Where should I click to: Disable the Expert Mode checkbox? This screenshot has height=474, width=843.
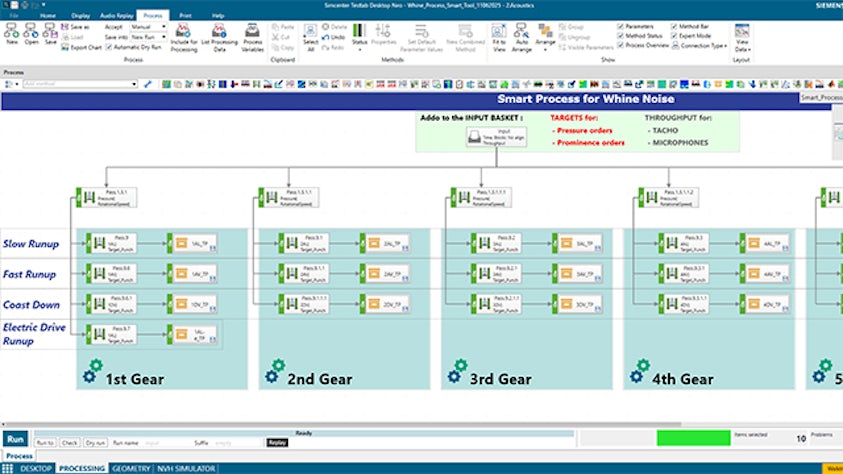(673, 37)
